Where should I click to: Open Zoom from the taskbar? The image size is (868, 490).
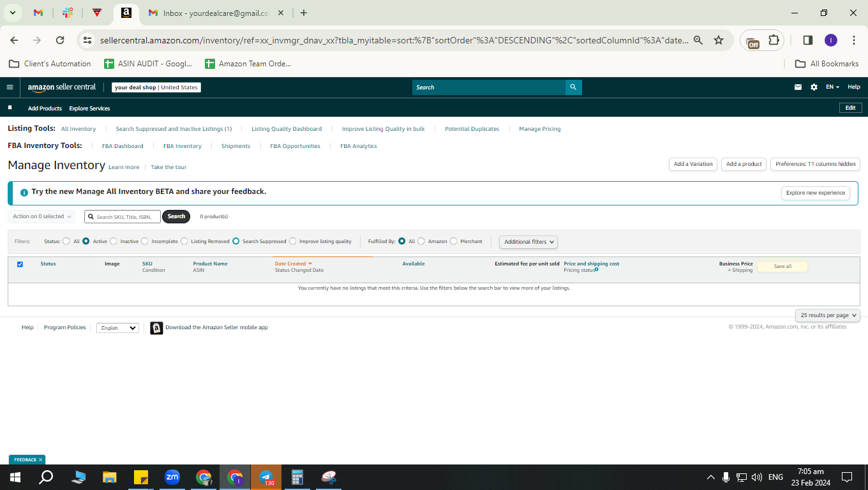(172, 477)
